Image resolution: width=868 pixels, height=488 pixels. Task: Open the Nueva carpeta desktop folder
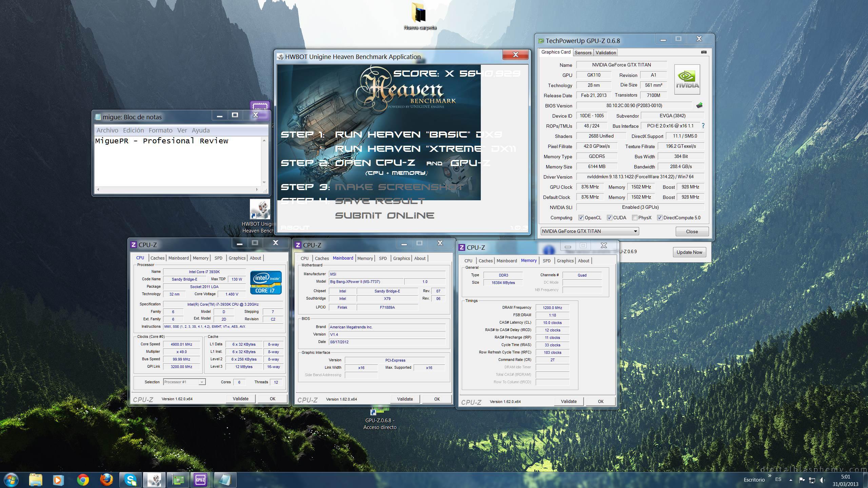pyautogui.click(x=420, y=16)
